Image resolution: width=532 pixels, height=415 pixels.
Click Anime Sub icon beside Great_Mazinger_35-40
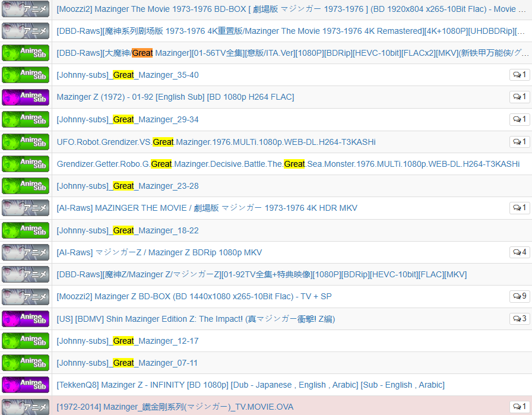[26, 75]
